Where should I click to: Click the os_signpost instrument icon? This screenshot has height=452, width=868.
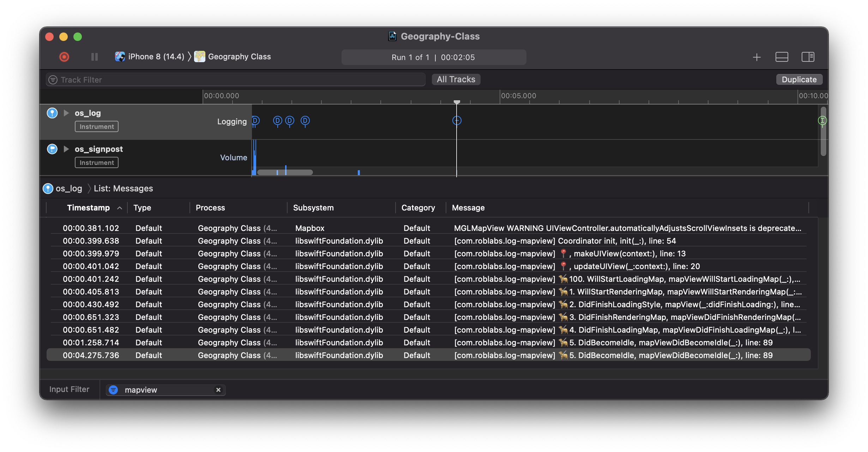[x=52, y=149]
